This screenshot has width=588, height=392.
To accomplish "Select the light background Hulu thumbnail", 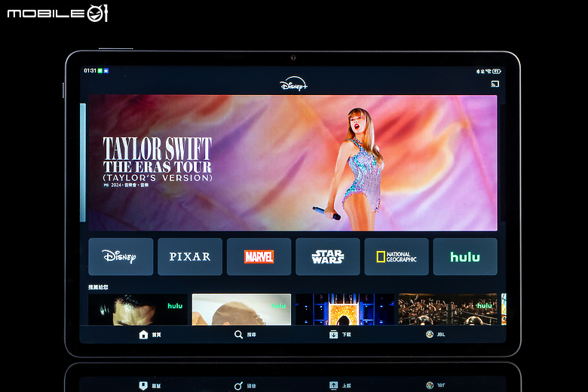I will (x=241, y=309).
